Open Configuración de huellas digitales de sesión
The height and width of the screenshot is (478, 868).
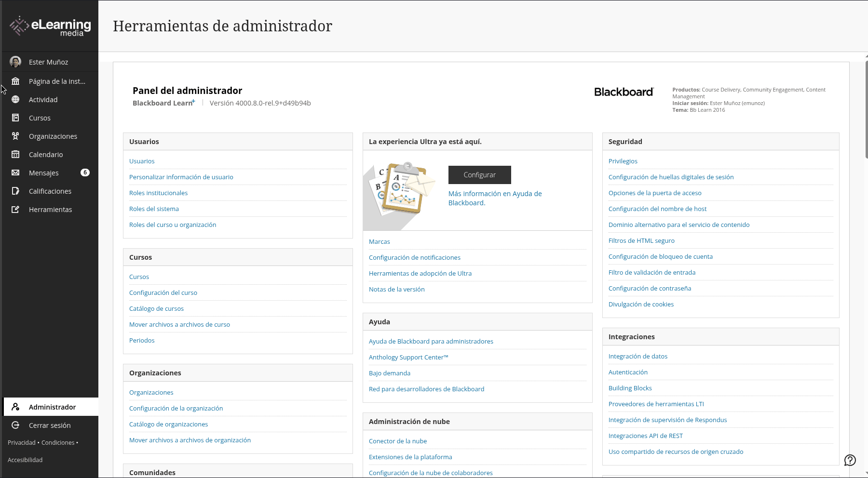671,177
